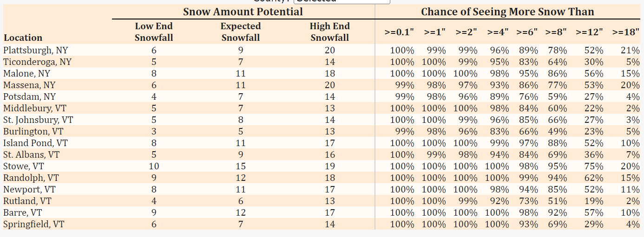The image size is (644, 237).
Task: Click the Location column header
Action: [23, 38]
